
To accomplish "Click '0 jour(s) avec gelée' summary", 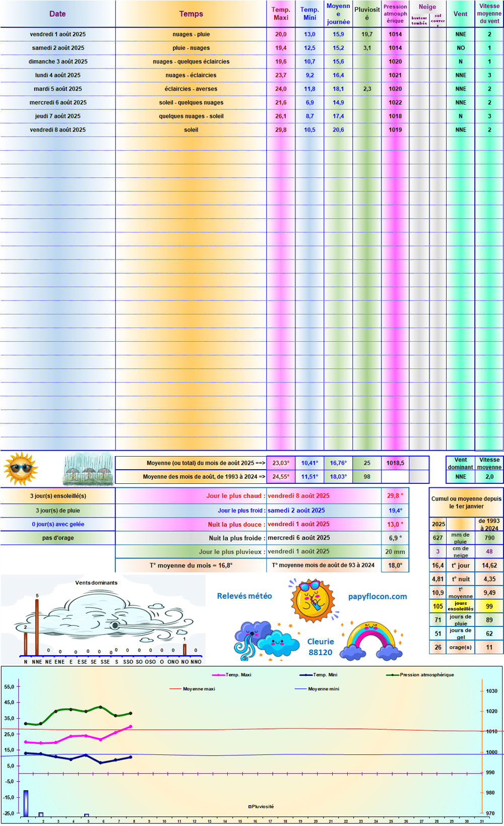I will click(57, 524).
